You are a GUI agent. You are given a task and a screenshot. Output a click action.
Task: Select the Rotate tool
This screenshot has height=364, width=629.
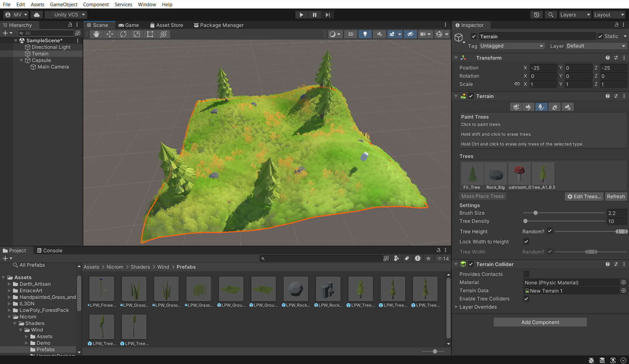coord(123,34)
